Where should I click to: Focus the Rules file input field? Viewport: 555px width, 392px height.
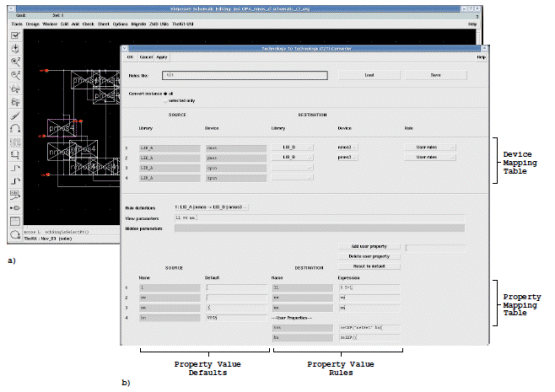pyautogui.click(x=245, y=75)
